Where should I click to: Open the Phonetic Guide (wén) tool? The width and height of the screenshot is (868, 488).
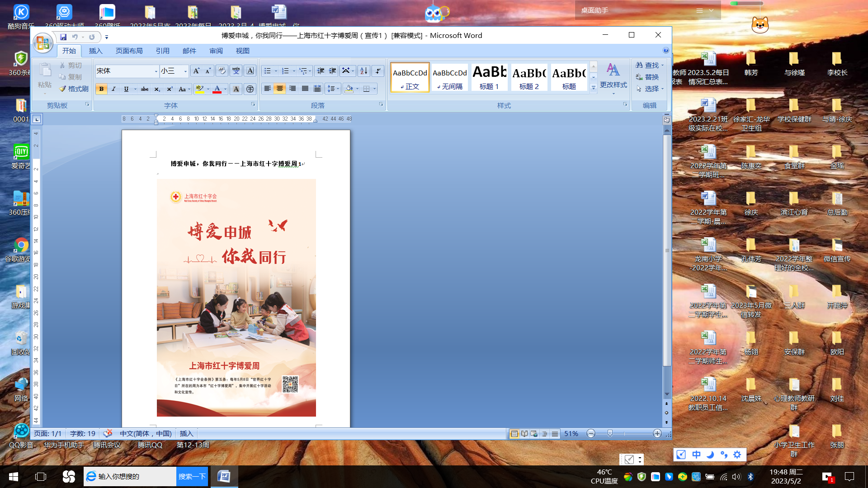pyautogui.click(x=236, y=71)
